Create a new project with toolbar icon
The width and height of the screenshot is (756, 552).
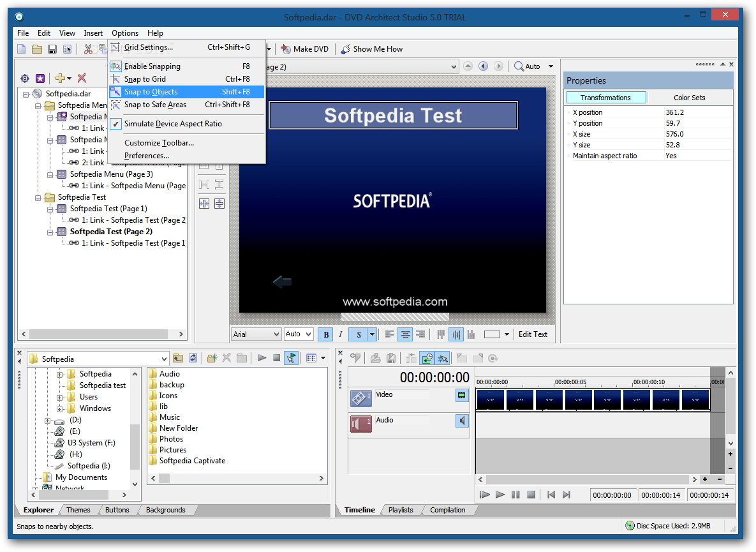(22, 49)
